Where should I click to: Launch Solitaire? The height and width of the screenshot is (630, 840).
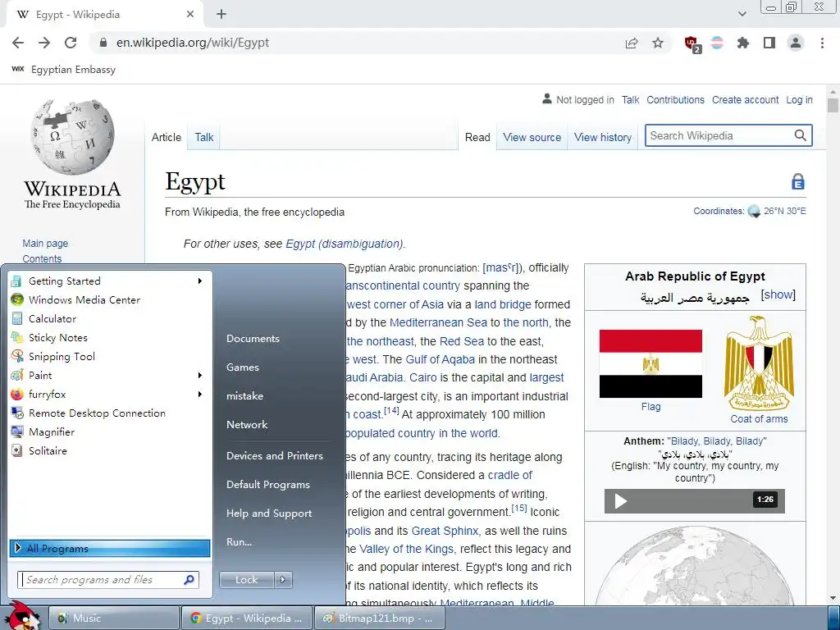click(x=110, y=451)
